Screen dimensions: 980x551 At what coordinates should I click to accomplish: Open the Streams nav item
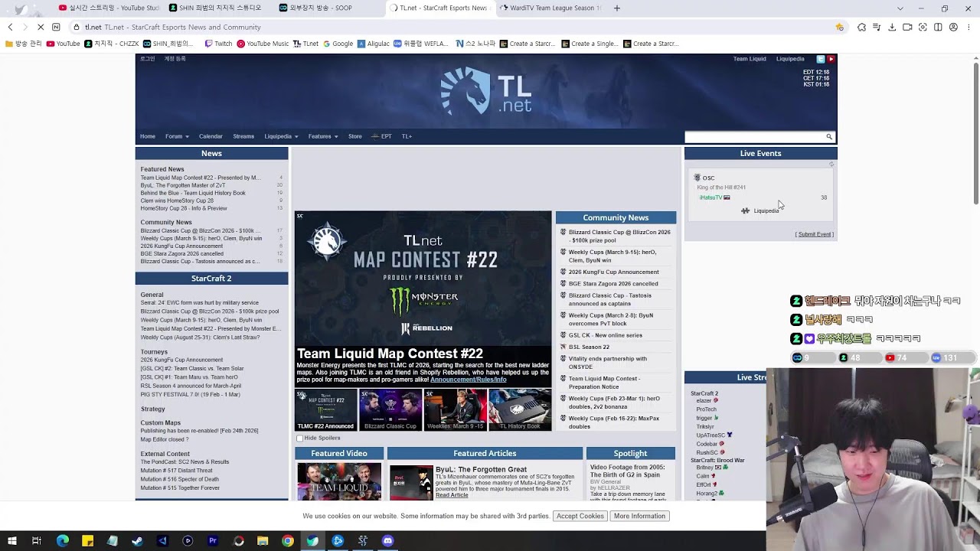coord(243,136)
